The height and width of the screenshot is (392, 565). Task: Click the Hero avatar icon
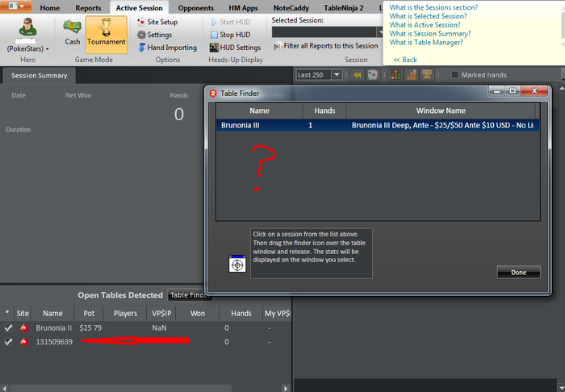coord(27,27)
